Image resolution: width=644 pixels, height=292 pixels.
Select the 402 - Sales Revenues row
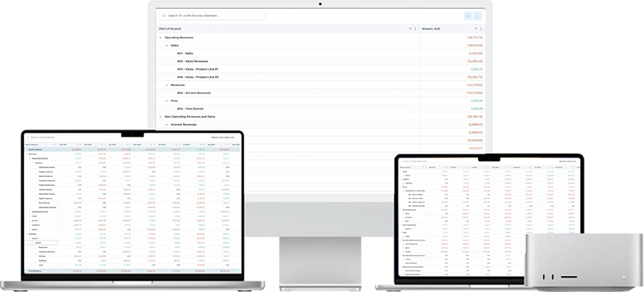coord(320,61)
